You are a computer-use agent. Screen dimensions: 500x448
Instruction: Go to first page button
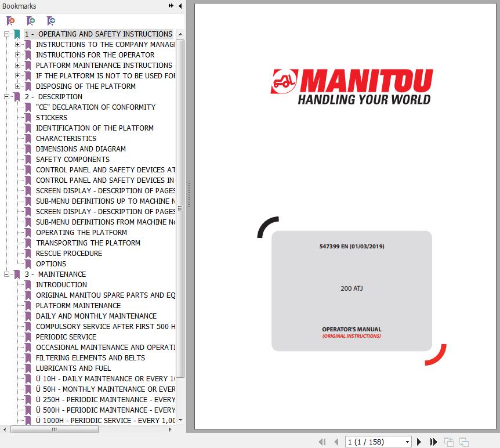click(x=322, y=442)
